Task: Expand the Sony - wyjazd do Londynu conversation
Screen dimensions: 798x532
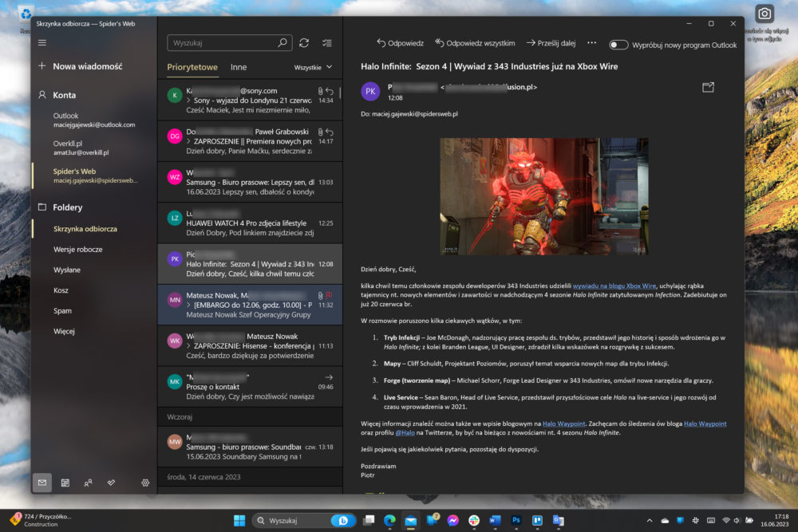Action: [x=189, y=100]
